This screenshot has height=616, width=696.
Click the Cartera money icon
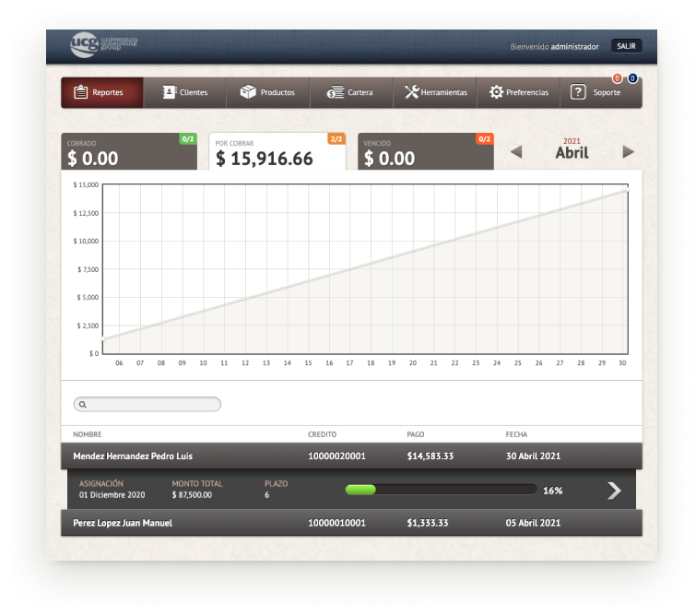pyautogui.click(x=336, y=92)
